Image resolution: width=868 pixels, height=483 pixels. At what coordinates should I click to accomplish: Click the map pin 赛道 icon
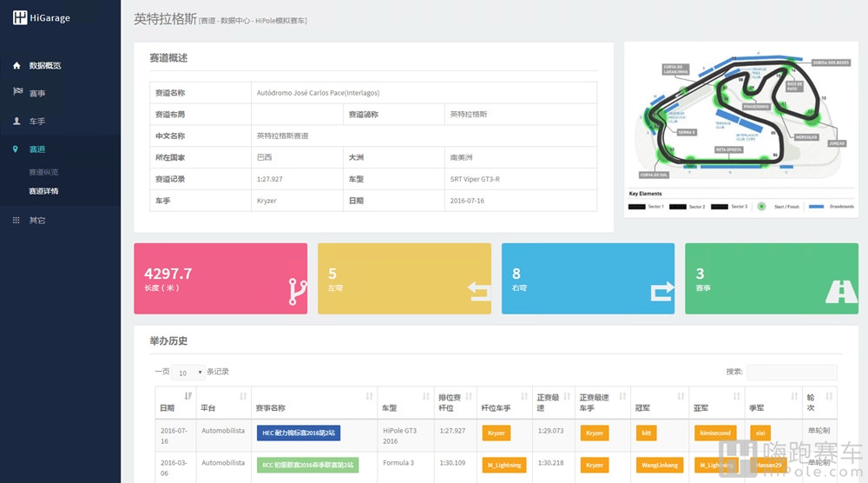(16, 149)
